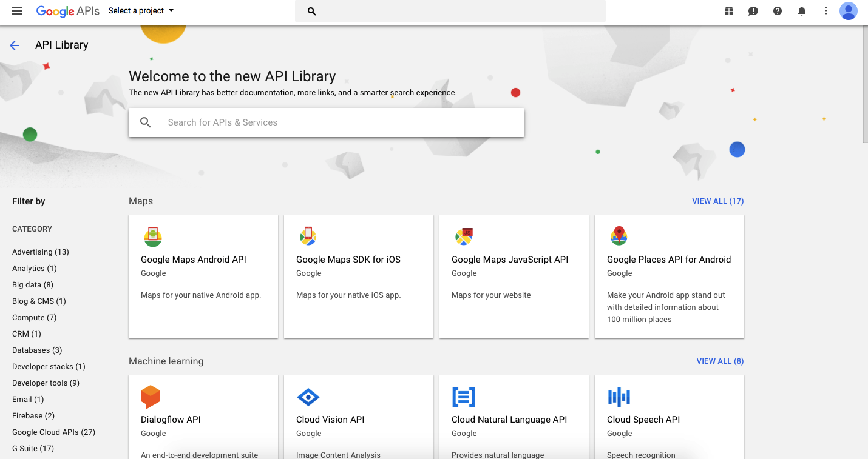Open the gift free trial icon
The height and width of the screenshot is (459, 868).
point(729,11)
